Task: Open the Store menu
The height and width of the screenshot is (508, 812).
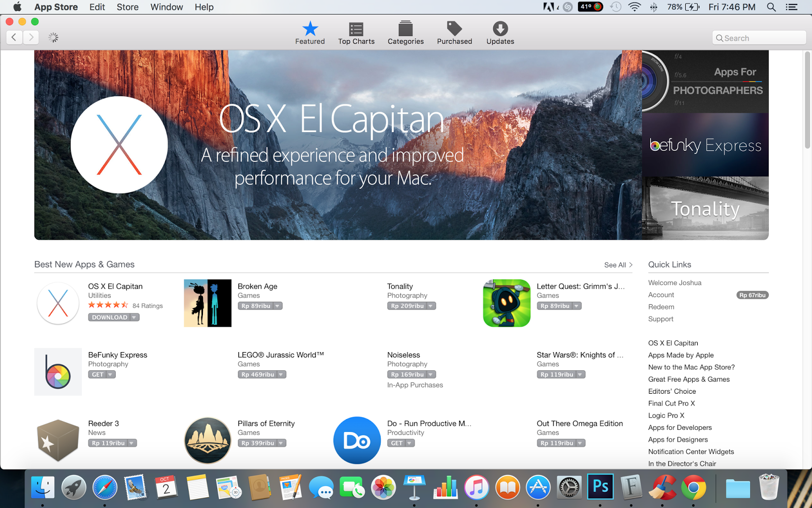Action: [127, 7]
